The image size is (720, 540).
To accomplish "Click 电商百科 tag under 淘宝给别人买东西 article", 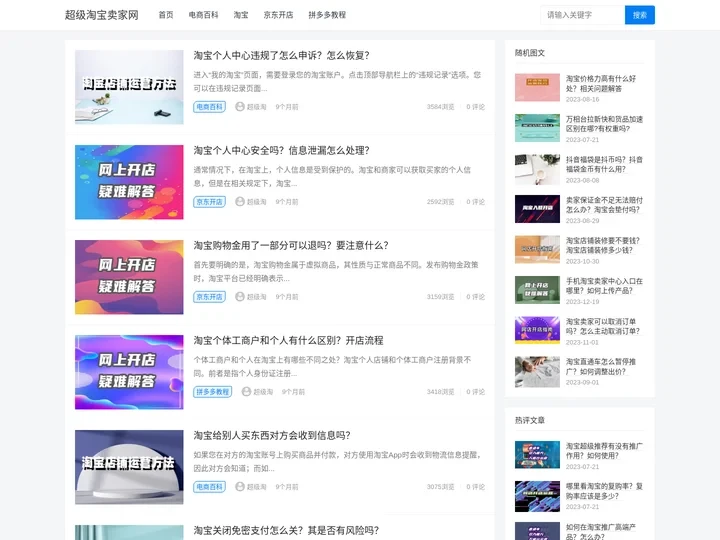I will pyautogui.click(x=209, y=487).
